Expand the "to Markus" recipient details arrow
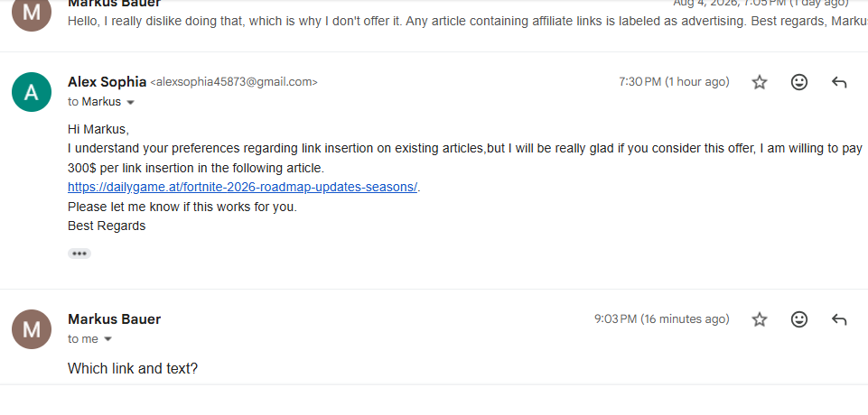The image size is (868, 415). (131, 102)
